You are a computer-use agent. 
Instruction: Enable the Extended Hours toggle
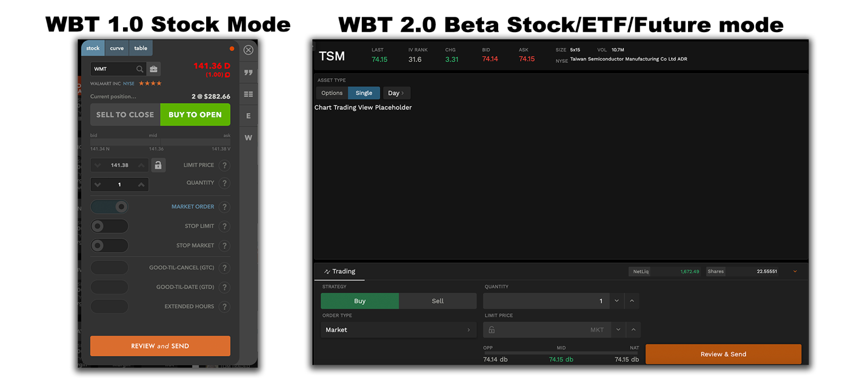pyautogui.click(x=109, y=306)
